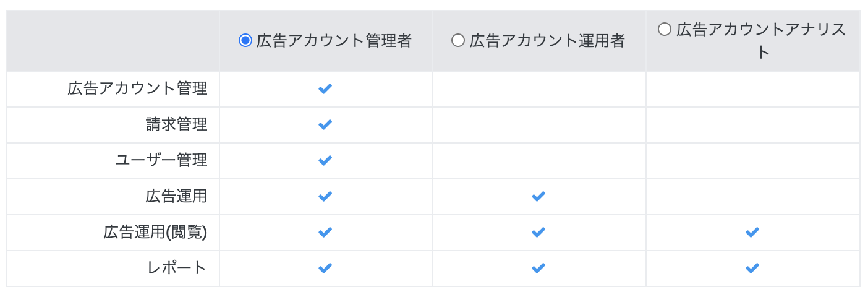
Task: Click the 請求管理 row label
Action: point(176,124)
